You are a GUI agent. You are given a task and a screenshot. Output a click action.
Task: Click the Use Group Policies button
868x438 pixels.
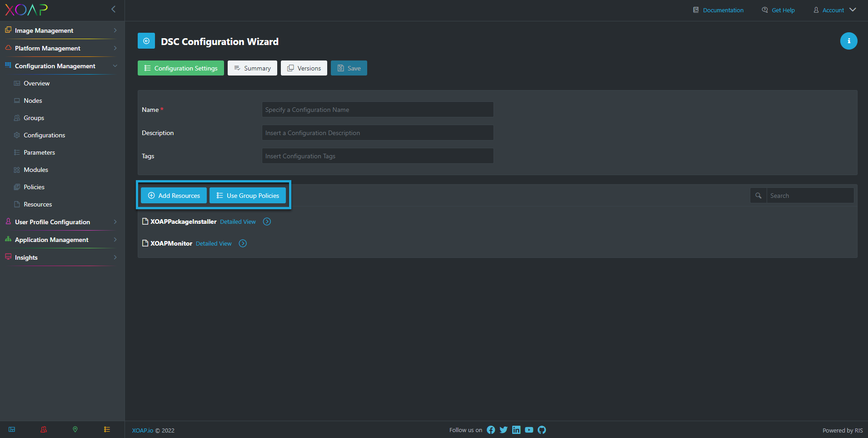click(x=248, y=196)
